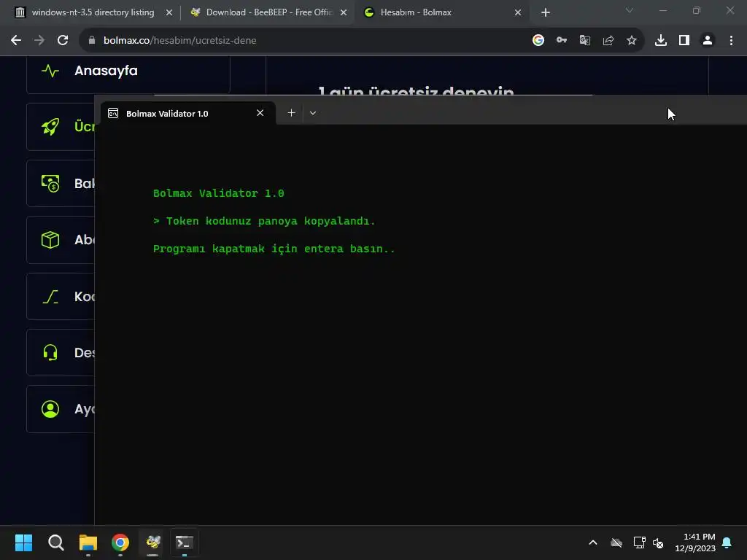Go back in Chrome browser

(x=16, y=41)
